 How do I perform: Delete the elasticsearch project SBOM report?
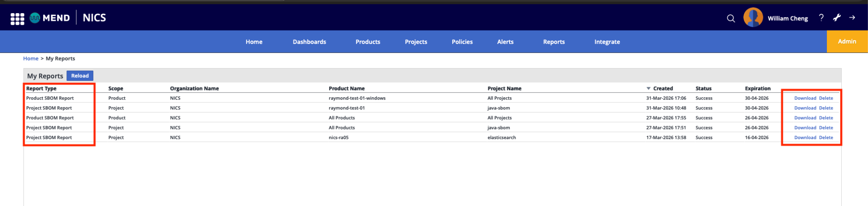[826, 137]
